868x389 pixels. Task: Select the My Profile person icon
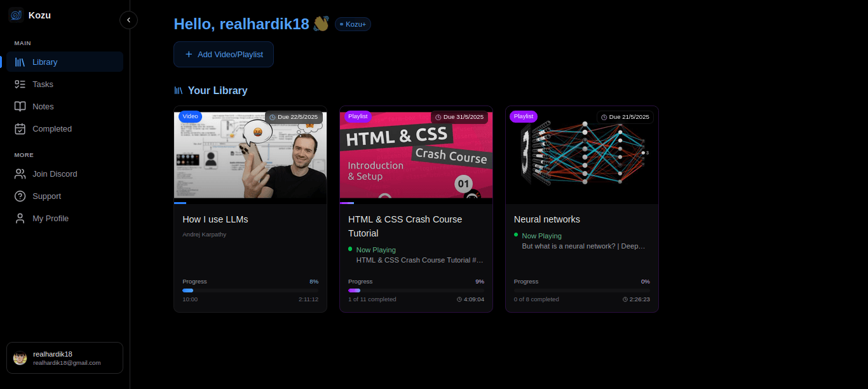click(20, 218)
